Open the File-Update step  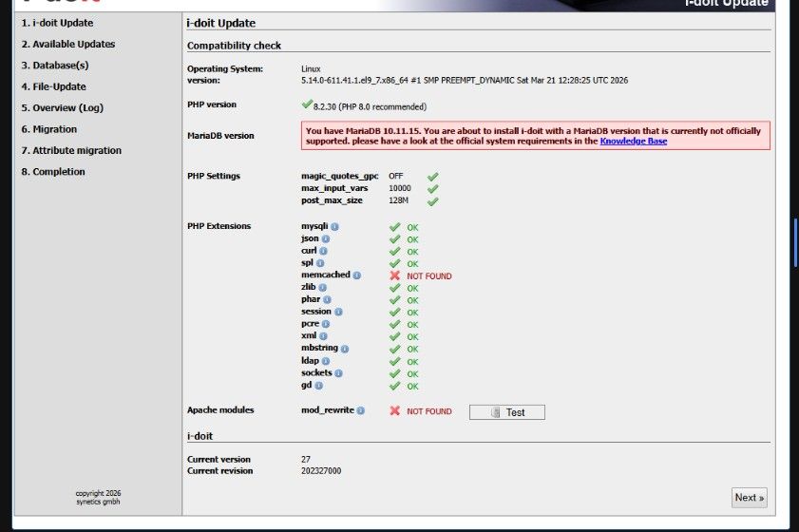(53, 86)
